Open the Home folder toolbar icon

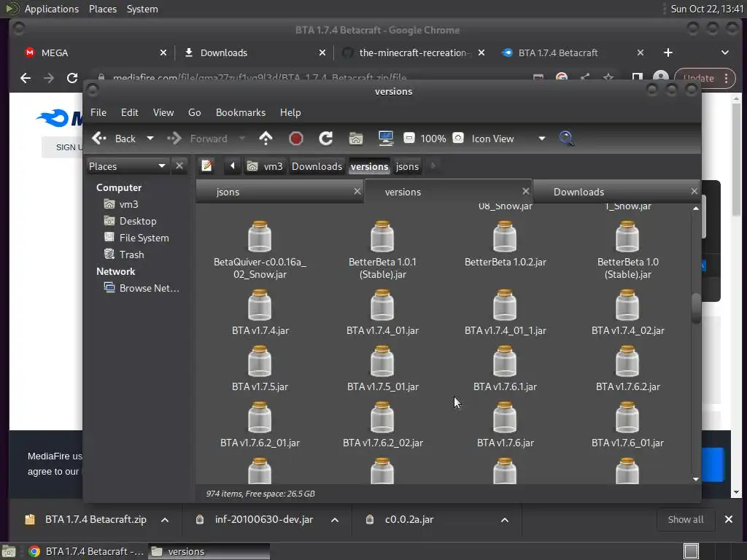(x=355, y=139)
